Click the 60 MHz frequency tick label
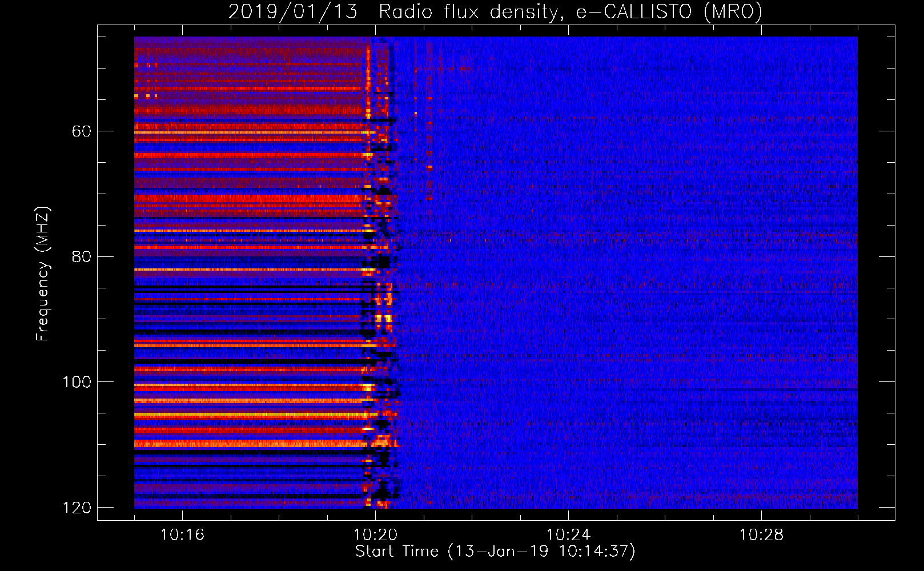 tap(82, 131)
